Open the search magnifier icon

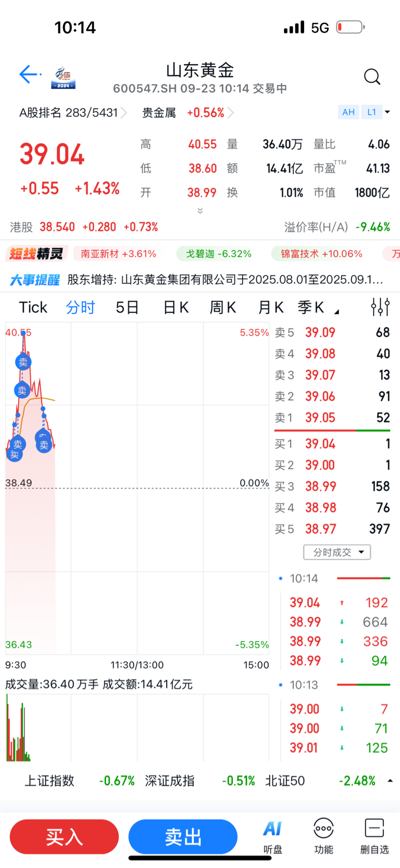372,77
